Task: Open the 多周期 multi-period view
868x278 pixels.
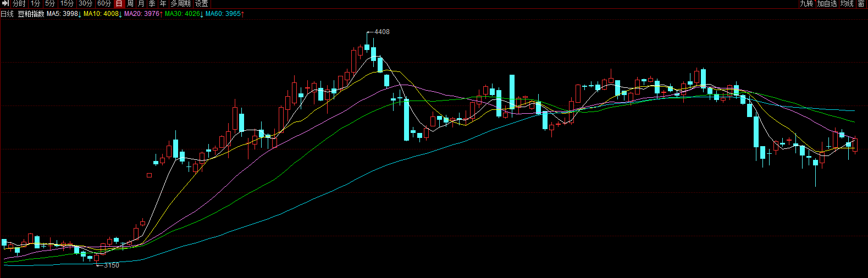Action: [180, 3]
